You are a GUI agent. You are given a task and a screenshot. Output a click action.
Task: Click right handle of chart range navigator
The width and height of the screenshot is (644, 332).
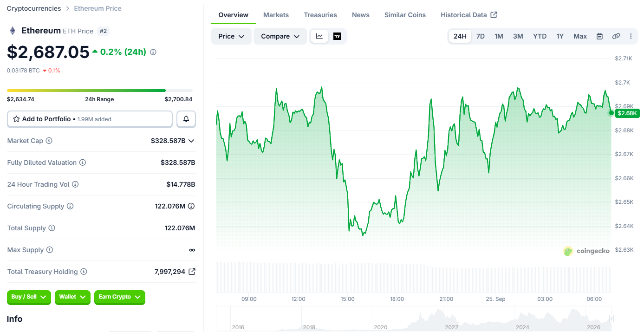[611, 318]
